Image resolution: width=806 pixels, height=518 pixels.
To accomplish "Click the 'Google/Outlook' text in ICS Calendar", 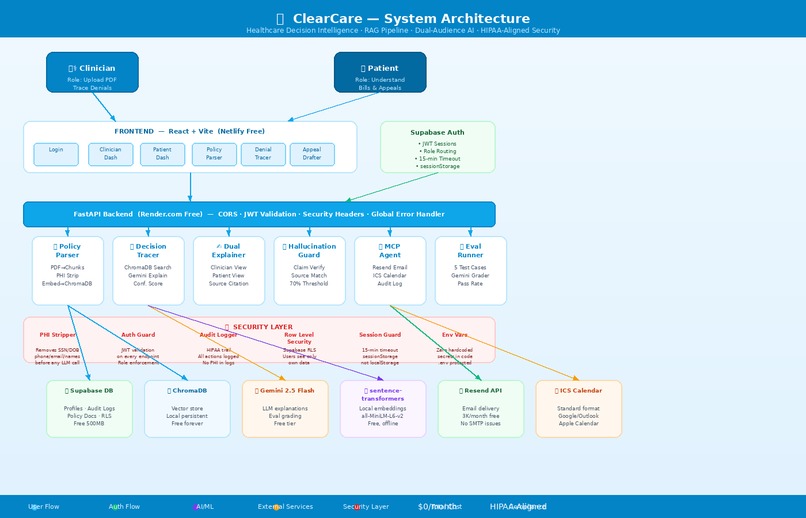I will [x=578, y=416].
